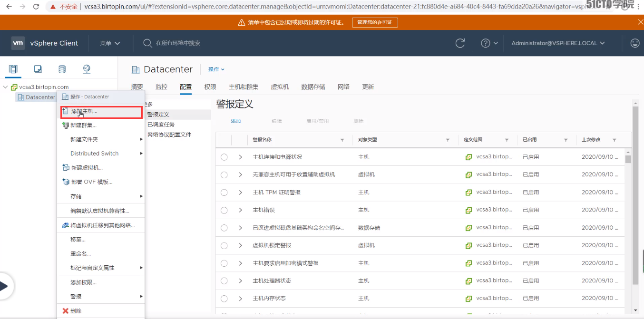644x319 pixels.
Task: Choose 编辑默认虚拟机兼容性 menu entry
Action: pyautogui.click(x=101, y=211)
